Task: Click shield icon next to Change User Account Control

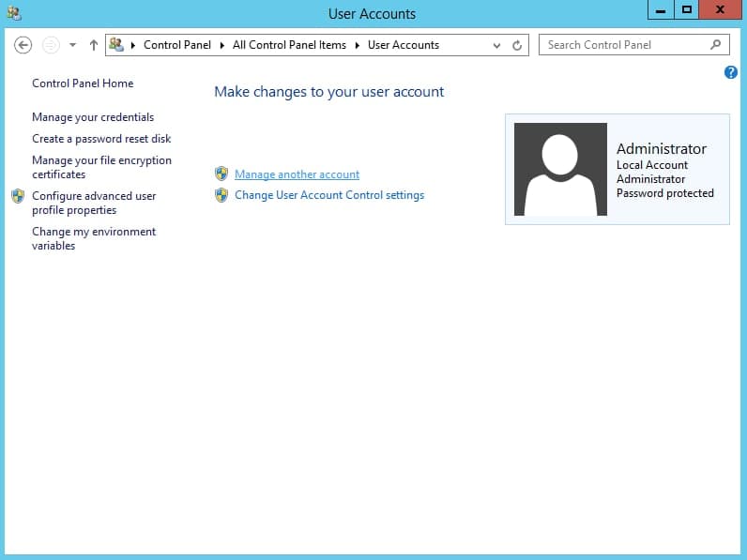Action: click(x=221, y=195)
